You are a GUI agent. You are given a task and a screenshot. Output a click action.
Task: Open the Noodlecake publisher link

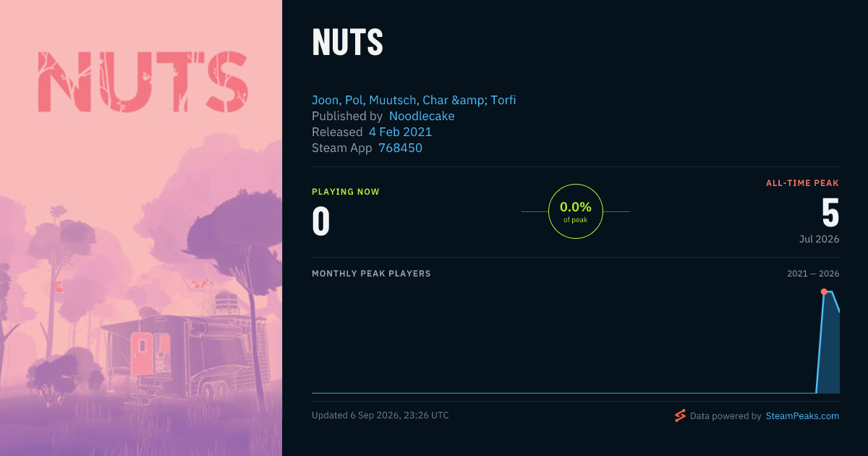[422, 116]
